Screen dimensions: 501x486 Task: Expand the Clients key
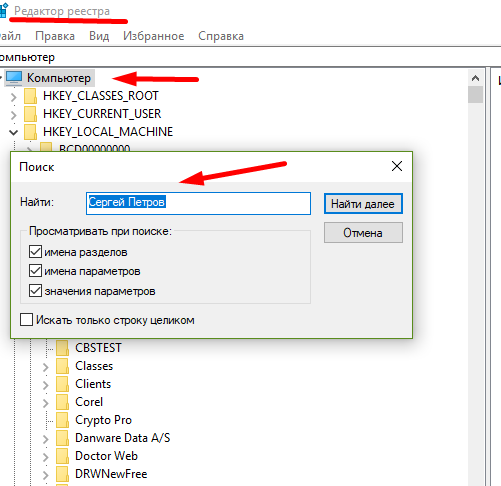46,385
